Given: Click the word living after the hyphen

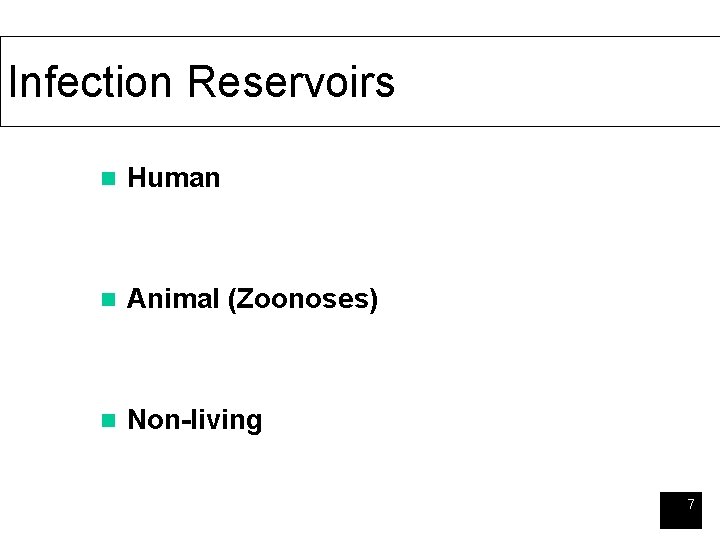Looking at the screenshot, I should 226,420.
